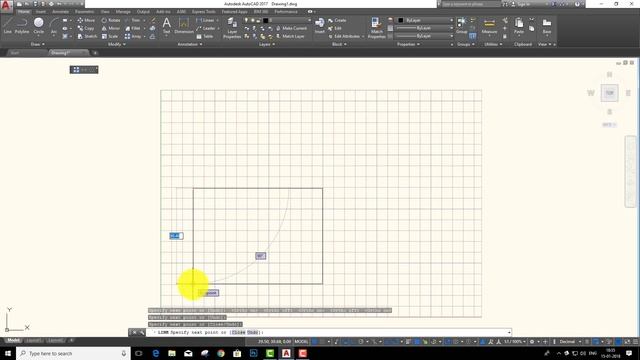
Task: Click the Create block button
Action: click(337, 20)
